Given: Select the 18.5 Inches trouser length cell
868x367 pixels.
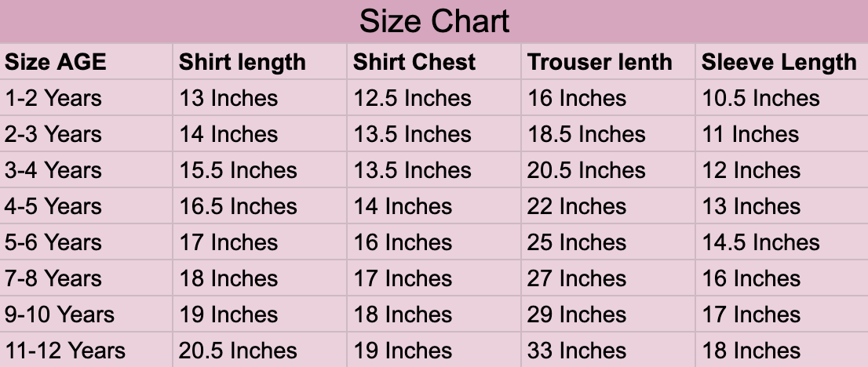Looking at the screenshot, I should (x=586, y=135).
